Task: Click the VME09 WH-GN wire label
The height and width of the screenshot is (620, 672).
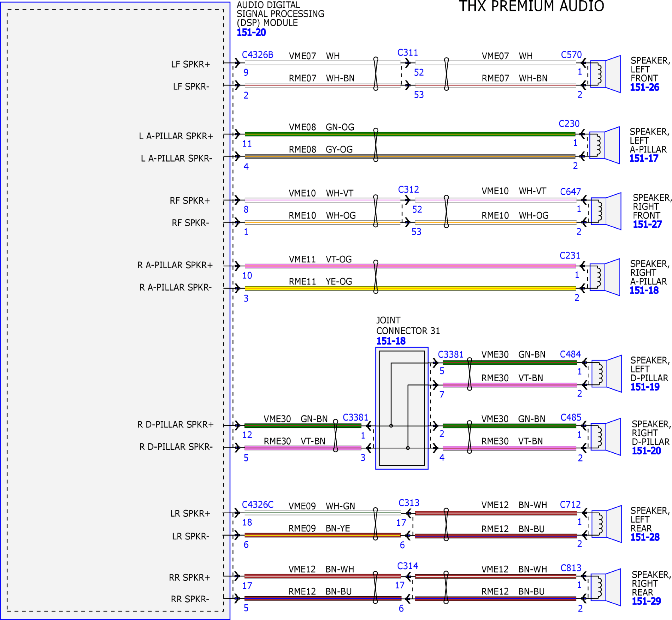Action: point(321,506)
